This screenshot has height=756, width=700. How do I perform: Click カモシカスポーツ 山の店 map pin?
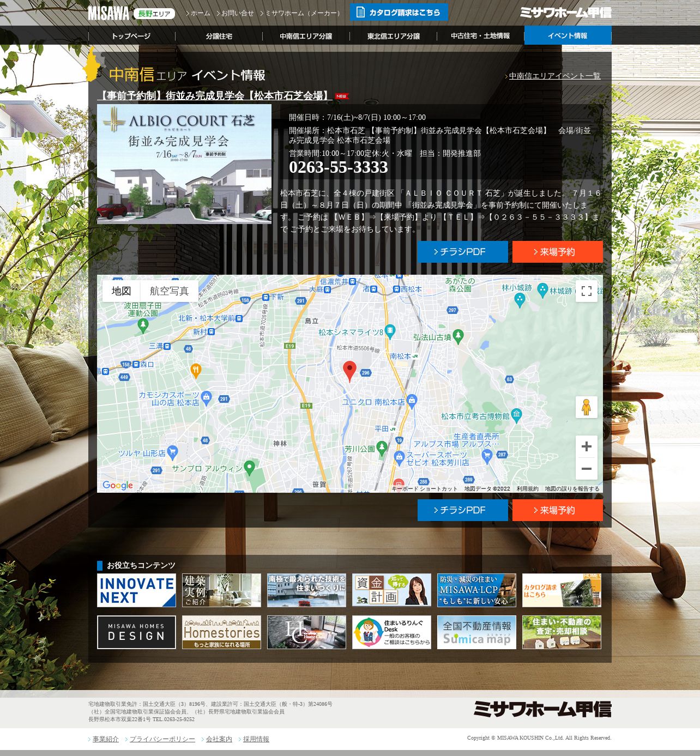click(206, 397)
